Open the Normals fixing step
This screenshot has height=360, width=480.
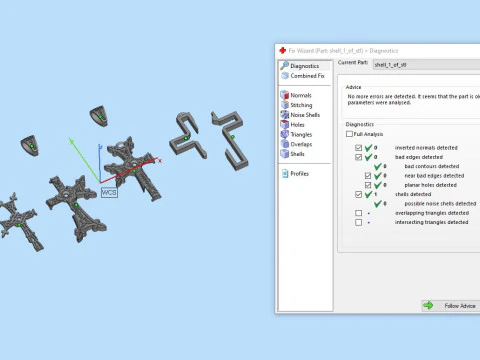point(296,95)
